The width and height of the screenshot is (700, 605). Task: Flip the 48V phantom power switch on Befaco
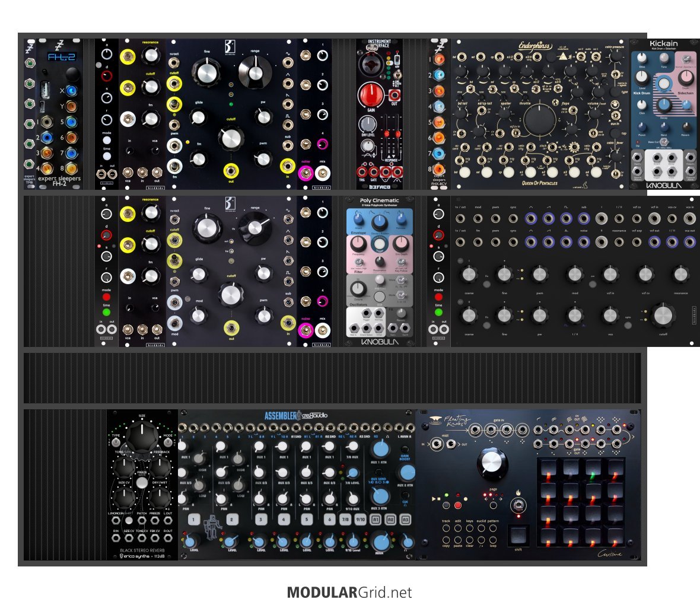[x=397, y=59]
